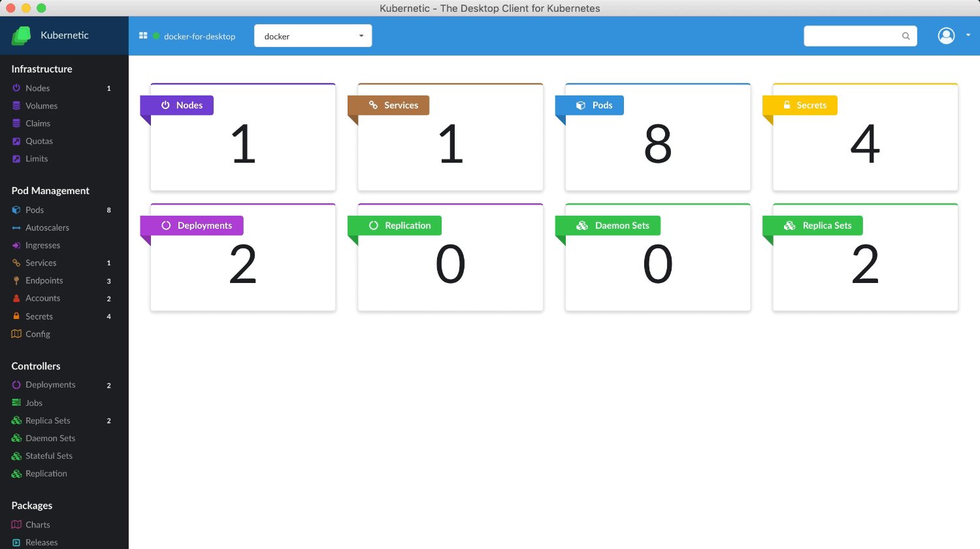The width and height of the screenshot is (980, 549).
Task: Select the Autoscalers icon under Pod Management
Action: pyautogui.click(x=16, y=227)
